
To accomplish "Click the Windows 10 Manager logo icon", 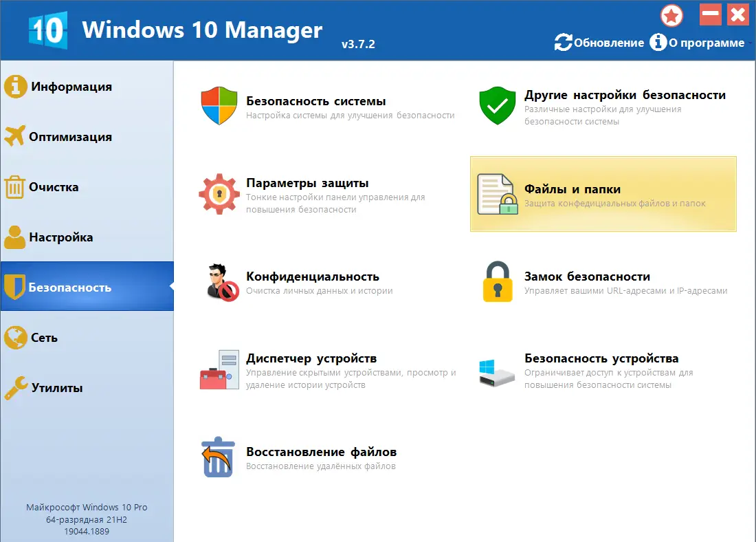I will click(47, 30).
